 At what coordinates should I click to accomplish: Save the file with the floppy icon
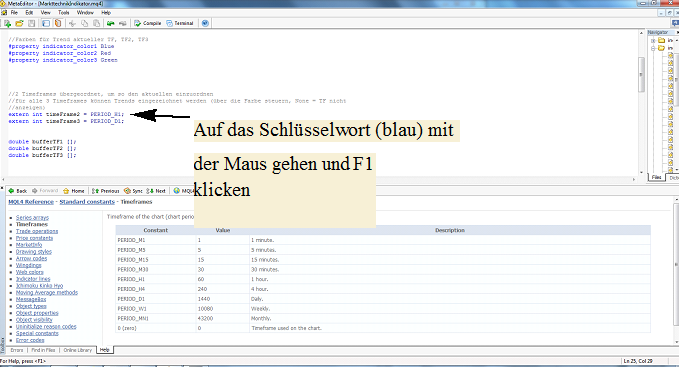click(32, 23)
